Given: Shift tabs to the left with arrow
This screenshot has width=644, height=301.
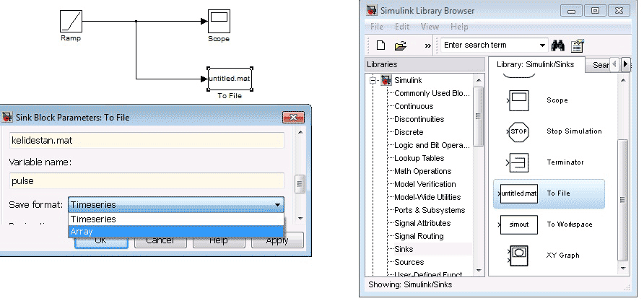Looking at the screenshot, I should [615, 64].
